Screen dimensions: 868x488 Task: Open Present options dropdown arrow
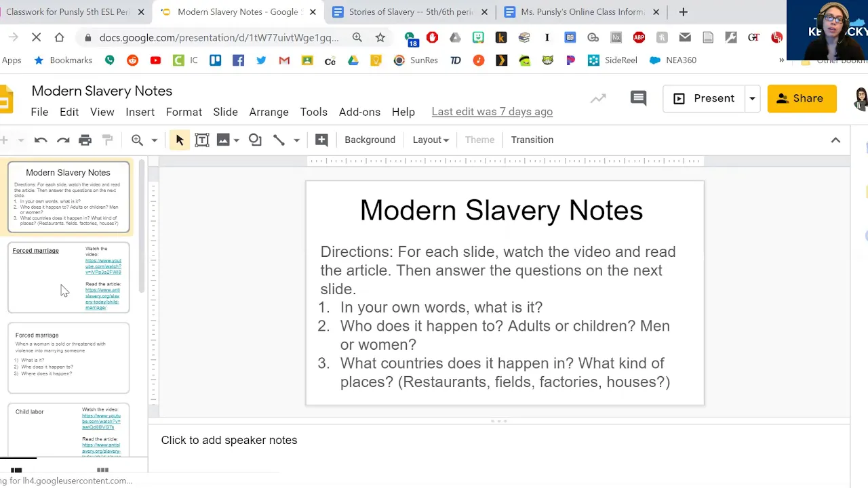[x=752, y=98]
